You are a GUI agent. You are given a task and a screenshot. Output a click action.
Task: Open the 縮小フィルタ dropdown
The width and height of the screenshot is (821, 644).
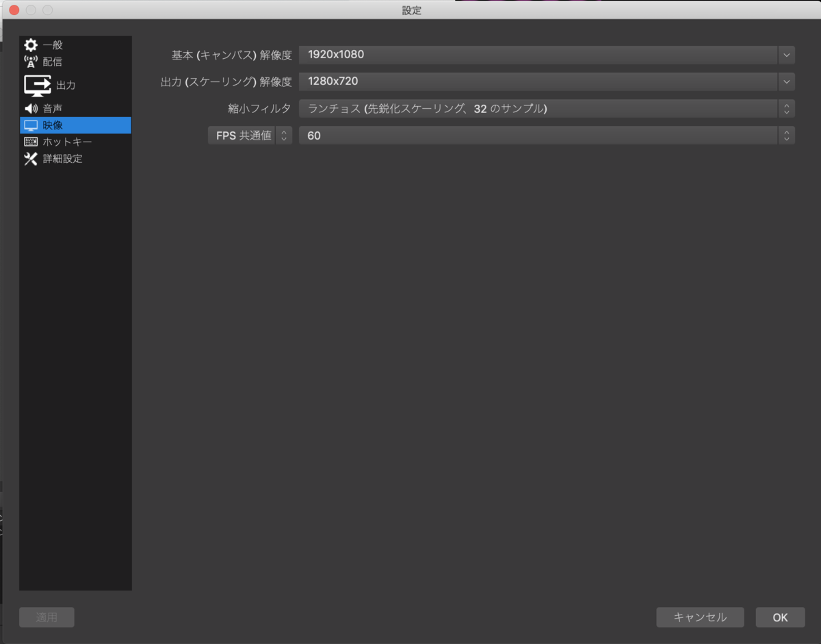point(786,108)
